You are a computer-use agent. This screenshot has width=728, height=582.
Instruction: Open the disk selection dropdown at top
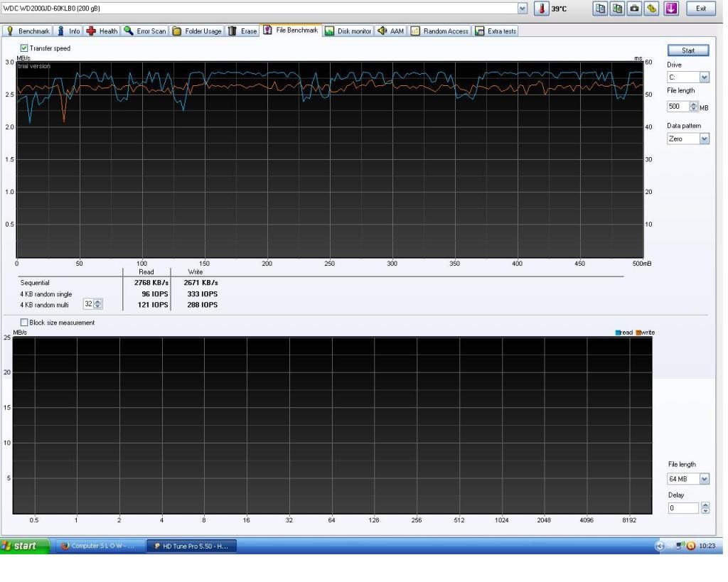[523, 9]
